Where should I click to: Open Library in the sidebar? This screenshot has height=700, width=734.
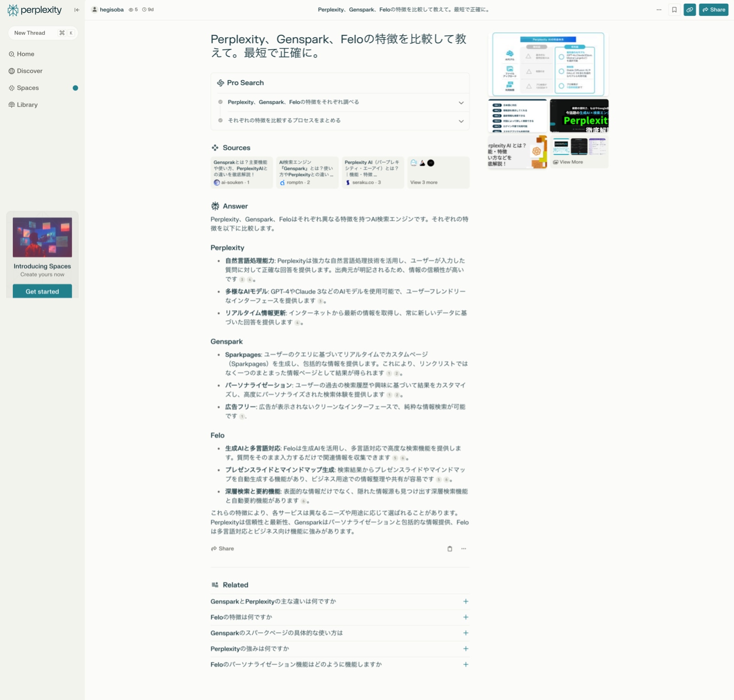point(23,105)
